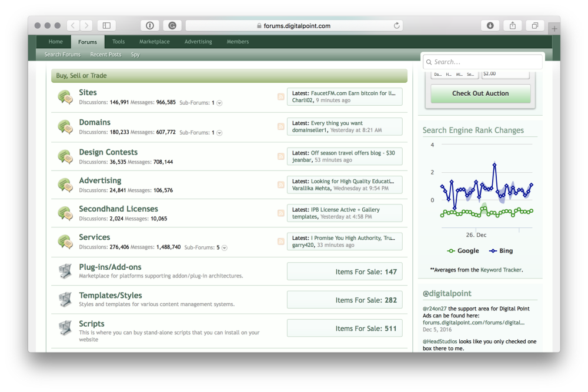
Task: Click the $2.00 bid amount field
Action: pos(505,74)
